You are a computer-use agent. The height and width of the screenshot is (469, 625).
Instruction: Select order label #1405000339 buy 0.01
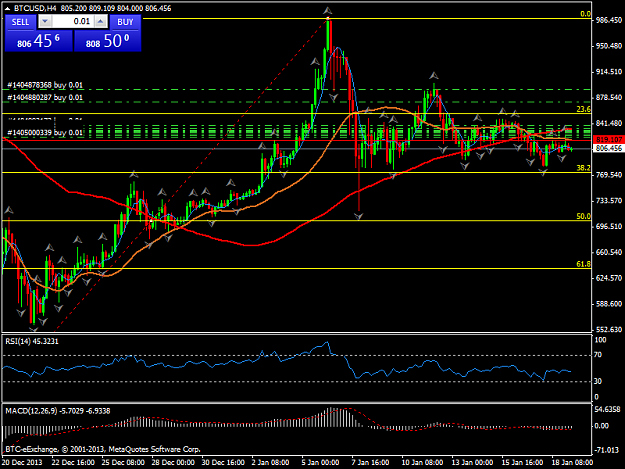45,132
